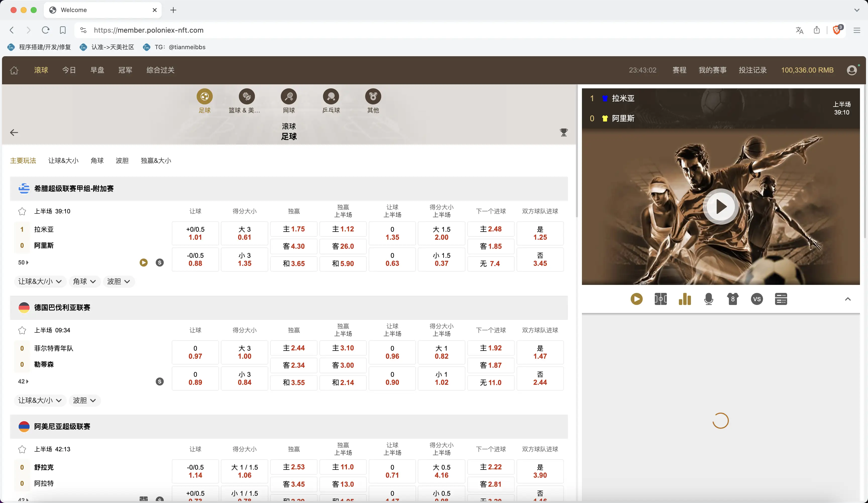Click the trophy icon beside heading
The width and height of the screenshot is (868, 503).
564,133
